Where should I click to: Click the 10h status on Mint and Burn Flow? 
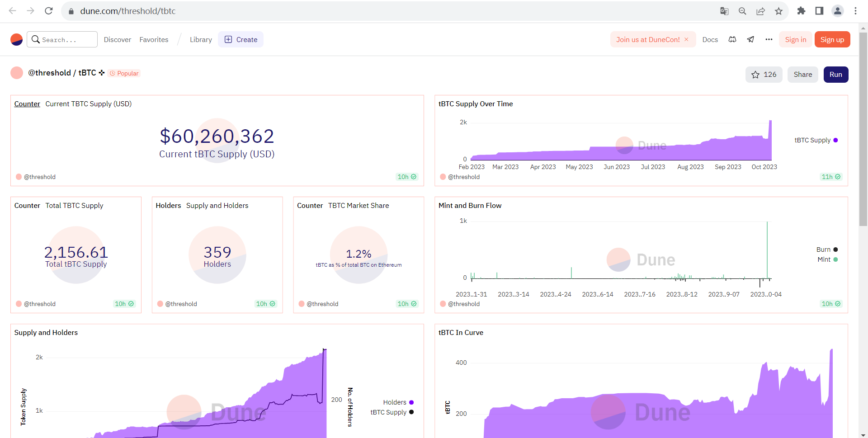point(831,304)
